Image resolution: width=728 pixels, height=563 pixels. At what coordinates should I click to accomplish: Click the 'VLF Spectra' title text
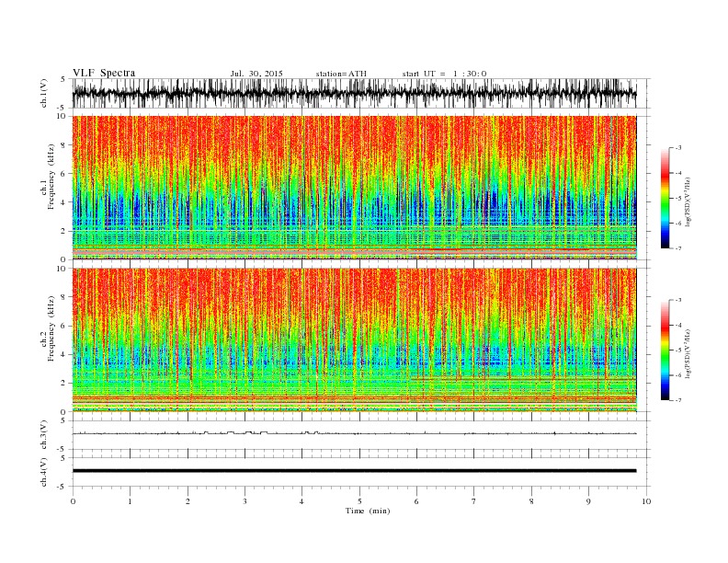click(x=104, y=73)
